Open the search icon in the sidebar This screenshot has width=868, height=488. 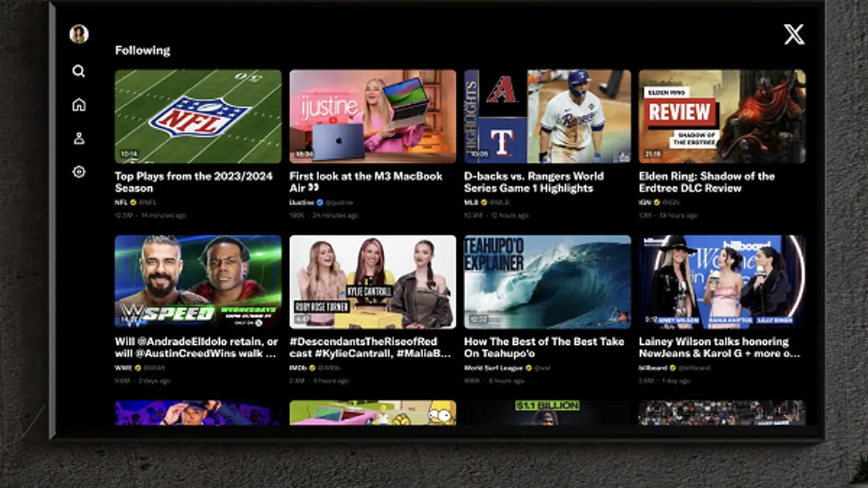(x=79, y=71)
